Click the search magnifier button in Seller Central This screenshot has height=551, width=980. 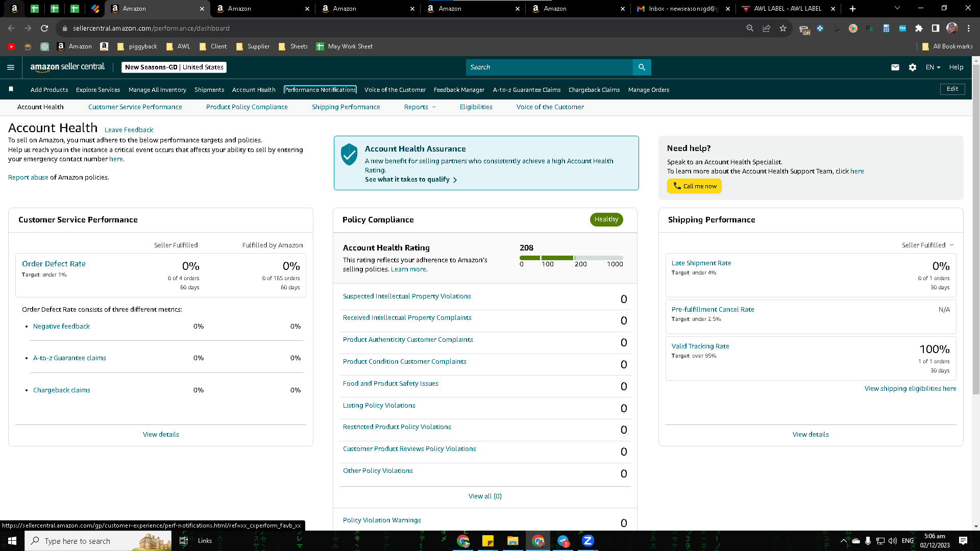[x=642, y=67]
